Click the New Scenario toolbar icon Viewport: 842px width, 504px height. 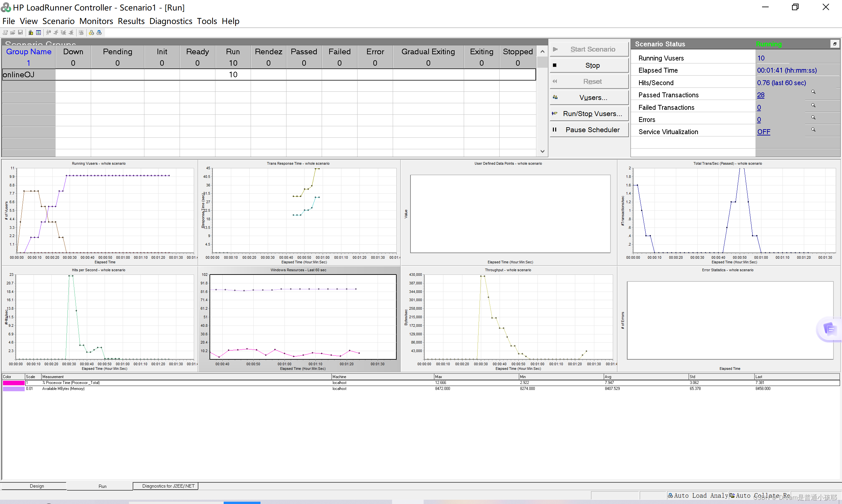[5, 33]
